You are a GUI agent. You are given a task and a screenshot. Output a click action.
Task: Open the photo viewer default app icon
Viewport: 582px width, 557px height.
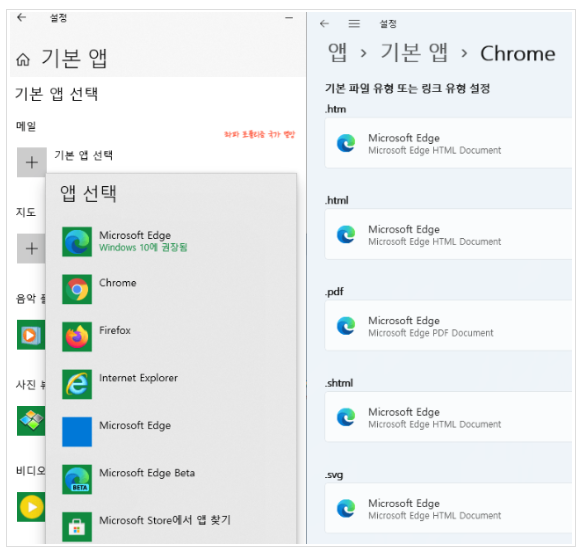coord(31,421)
